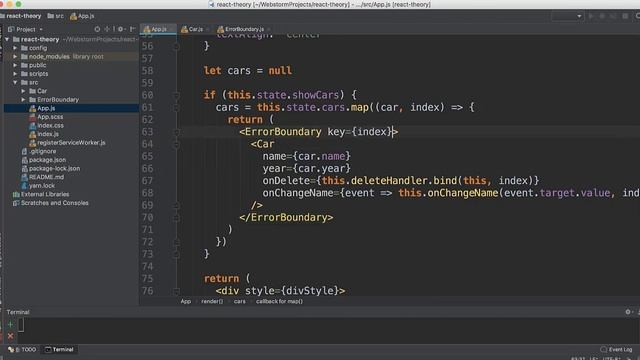640x360 pixels.
Task: Toggle the code folding marker at line 69
Action: coord(176,205)
